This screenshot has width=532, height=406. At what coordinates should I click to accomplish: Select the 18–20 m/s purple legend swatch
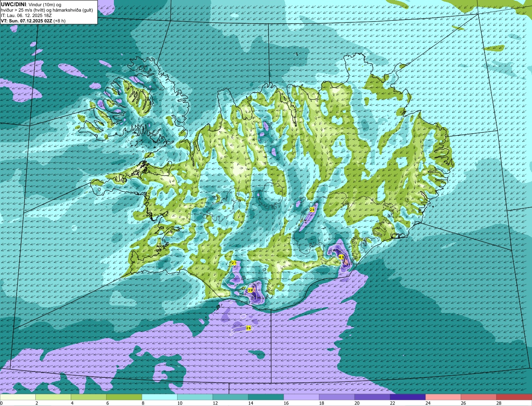[x=337, y=397]
